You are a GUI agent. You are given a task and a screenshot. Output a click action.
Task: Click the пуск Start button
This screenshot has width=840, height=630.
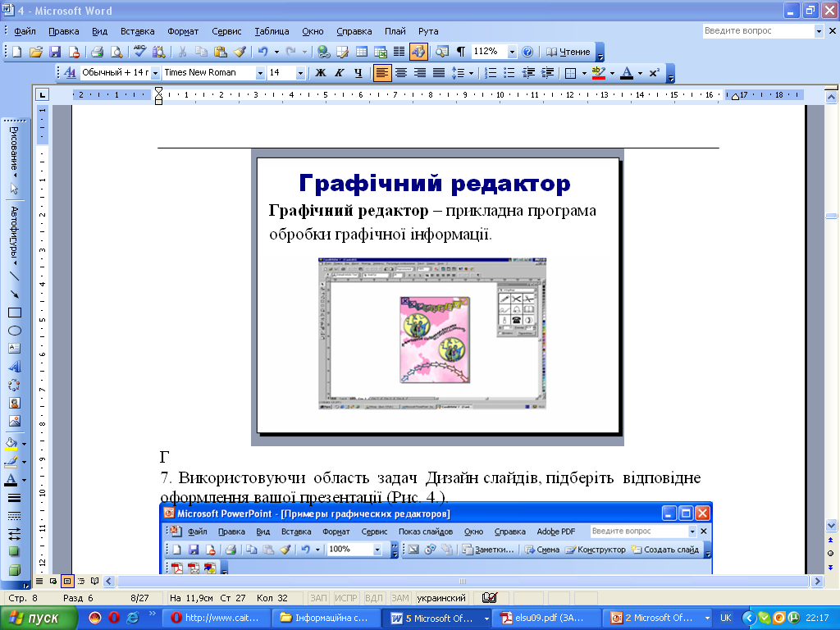[39, 619]
